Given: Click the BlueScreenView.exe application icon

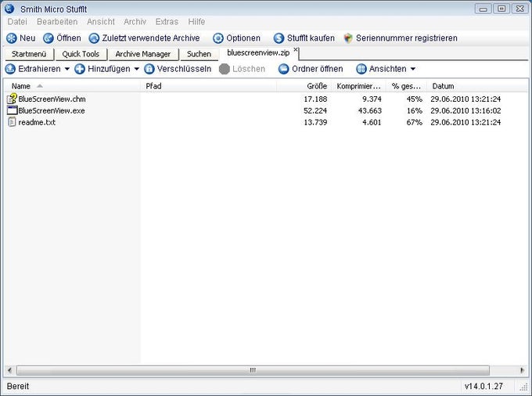Looking at the screenshot, I should [13, 110].
